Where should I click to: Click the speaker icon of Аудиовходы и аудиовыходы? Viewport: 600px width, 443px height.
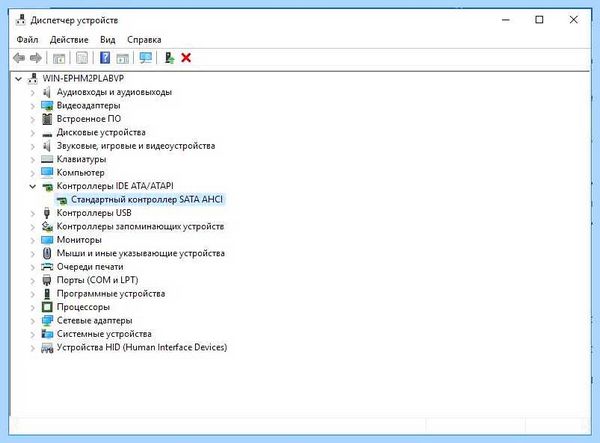coord(47,92)
